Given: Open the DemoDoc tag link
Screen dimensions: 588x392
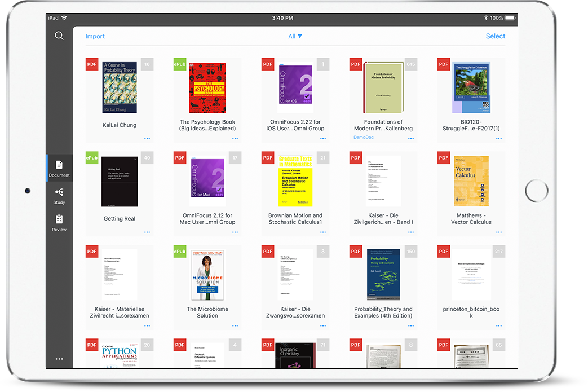Looking at the screenshot, I should 364,137.
